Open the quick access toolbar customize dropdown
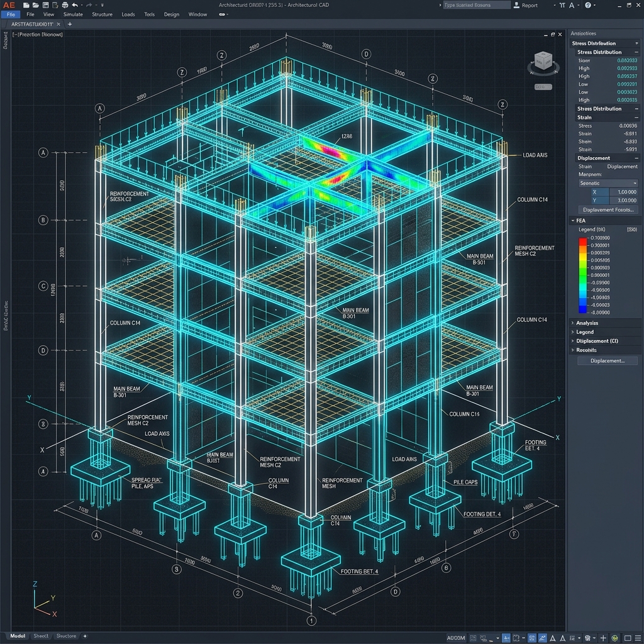This screenshot has height=644, width=644. [x=103, y=5]
